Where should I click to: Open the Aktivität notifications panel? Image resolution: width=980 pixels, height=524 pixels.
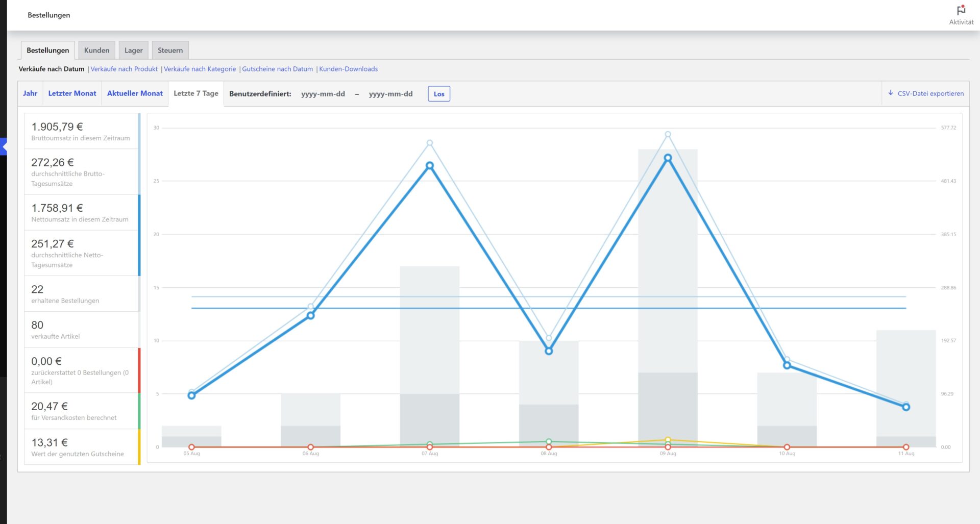(x=961, y=14)
